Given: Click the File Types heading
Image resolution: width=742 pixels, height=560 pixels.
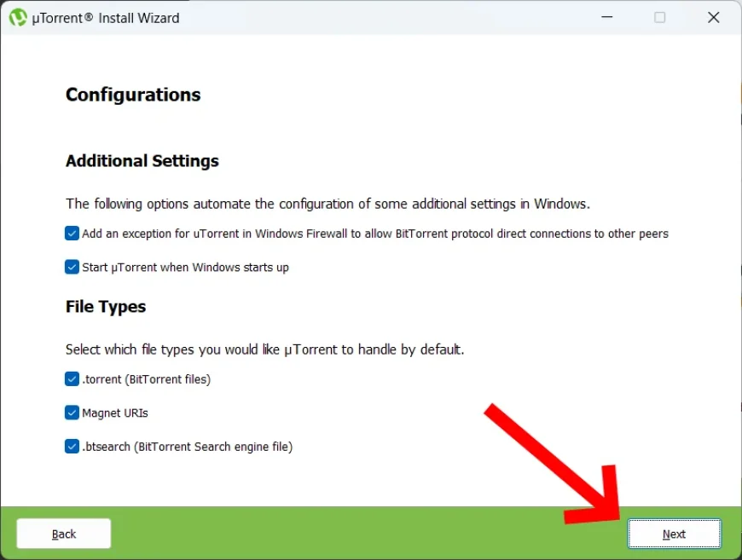Looking at the screenshot, I should [106, 307].
